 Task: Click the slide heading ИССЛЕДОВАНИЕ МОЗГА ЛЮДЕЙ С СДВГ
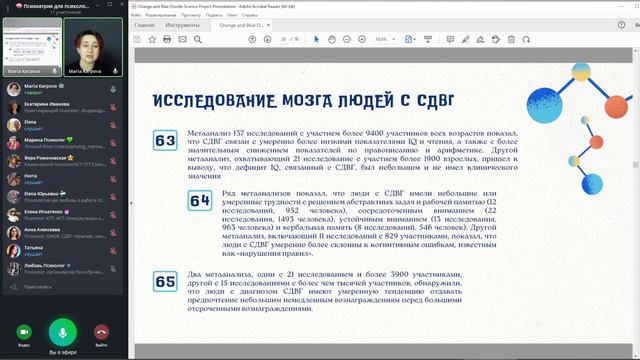coord(303,100)
